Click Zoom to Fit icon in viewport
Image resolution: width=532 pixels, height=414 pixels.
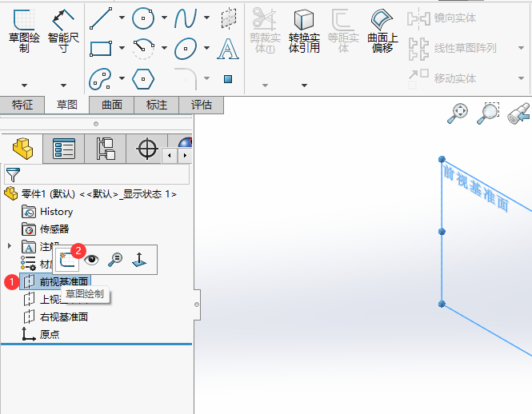458,113
